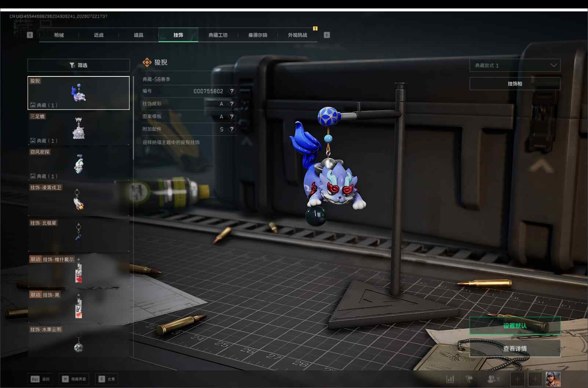Screen dimensions: 588x388
Task: Switch to the 枪械 tab
Action: (59, 35)
